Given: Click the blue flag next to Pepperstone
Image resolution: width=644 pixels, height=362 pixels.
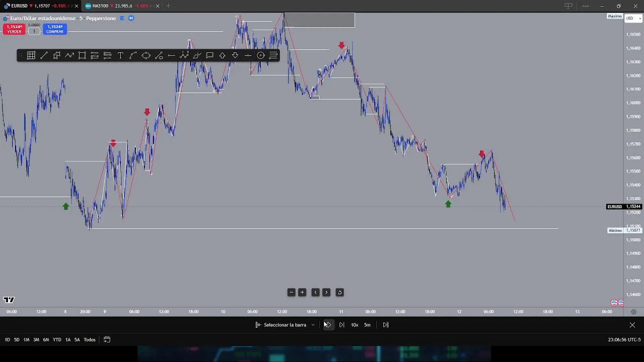Looking at the screenshot, I should pyautogui.click(x=122, y=18).
